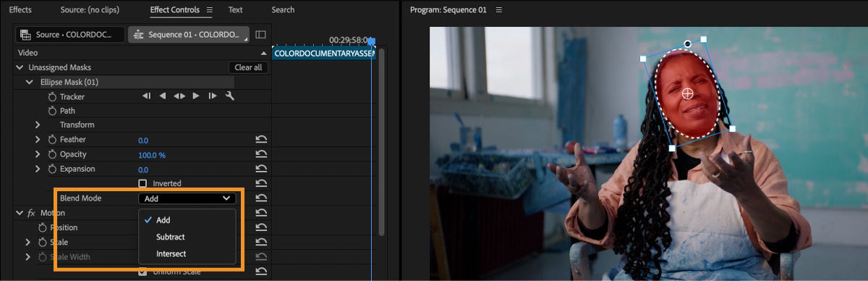
Task: Open the Blend Mode dropdown
Action: coord(187,198)
